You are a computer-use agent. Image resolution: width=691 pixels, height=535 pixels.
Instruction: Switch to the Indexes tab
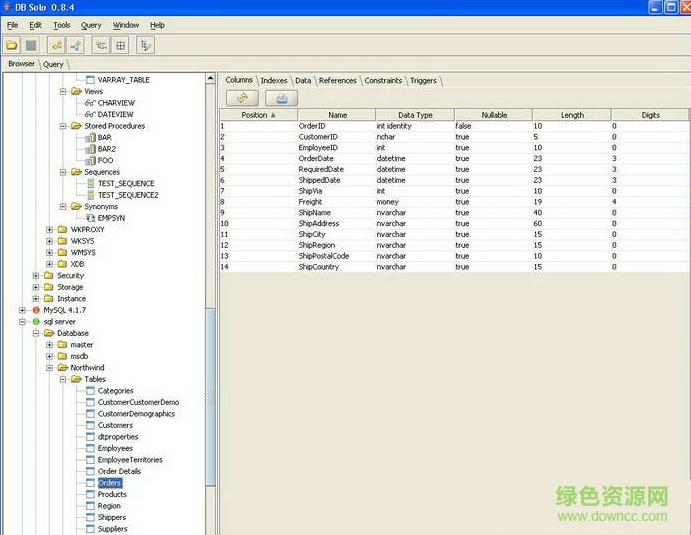[274, 80]
